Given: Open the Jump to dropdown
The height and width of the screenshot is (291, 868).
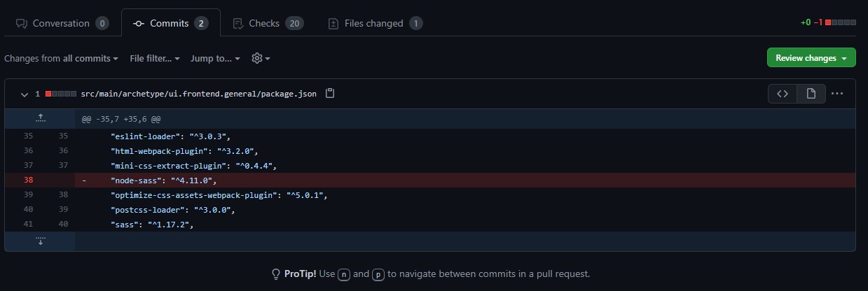Looking at the screenshot, I should point(215,58).
